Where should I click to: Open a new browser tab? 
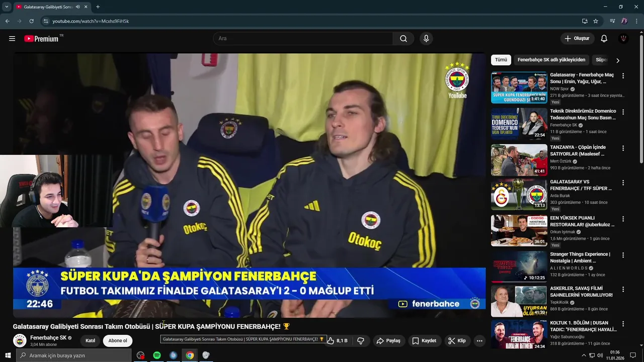(98, 7)
